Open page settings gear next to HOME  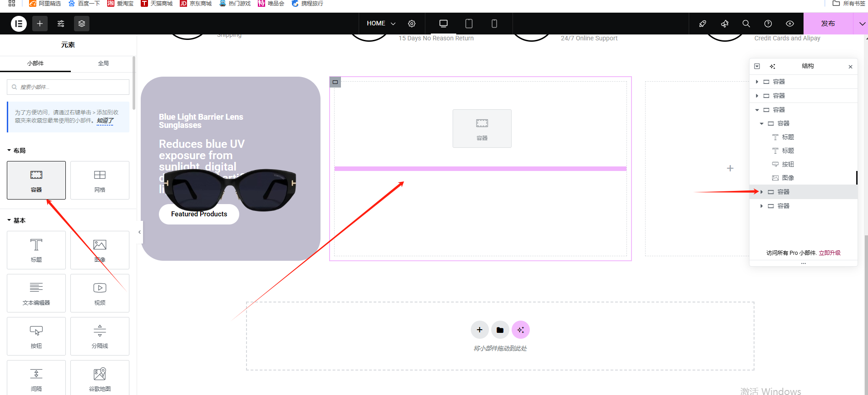(x=412, y=24)
